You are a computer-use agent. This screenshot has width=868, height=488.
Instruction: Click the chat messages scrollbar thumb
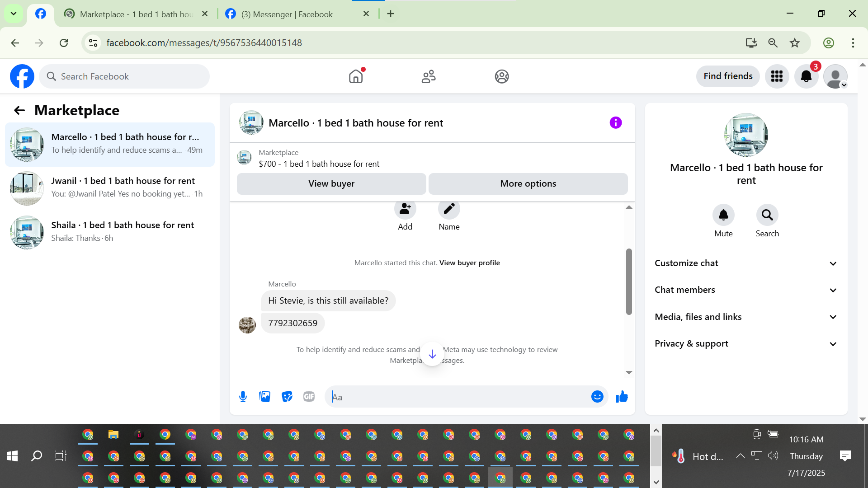tap(629, 282)
